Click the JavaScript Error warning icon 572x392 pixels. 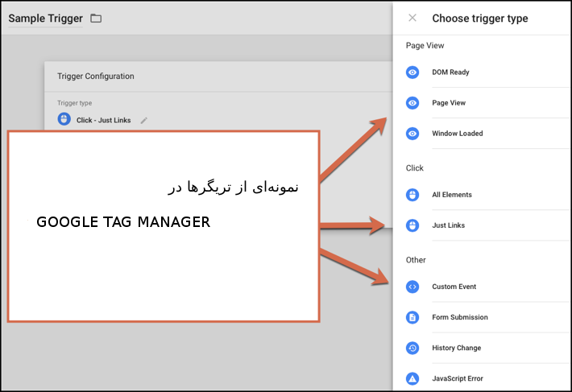coord(412,378)
